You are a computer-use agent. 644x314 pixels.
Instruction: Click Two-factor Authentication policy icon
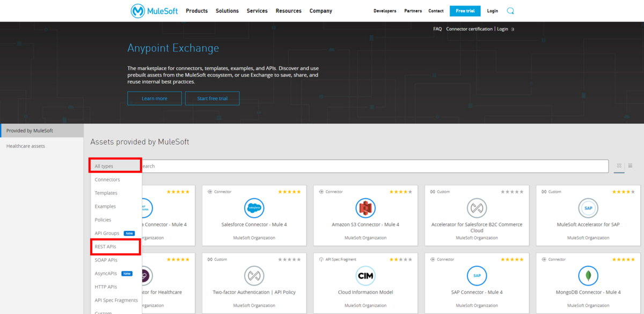tap(254, 276)
